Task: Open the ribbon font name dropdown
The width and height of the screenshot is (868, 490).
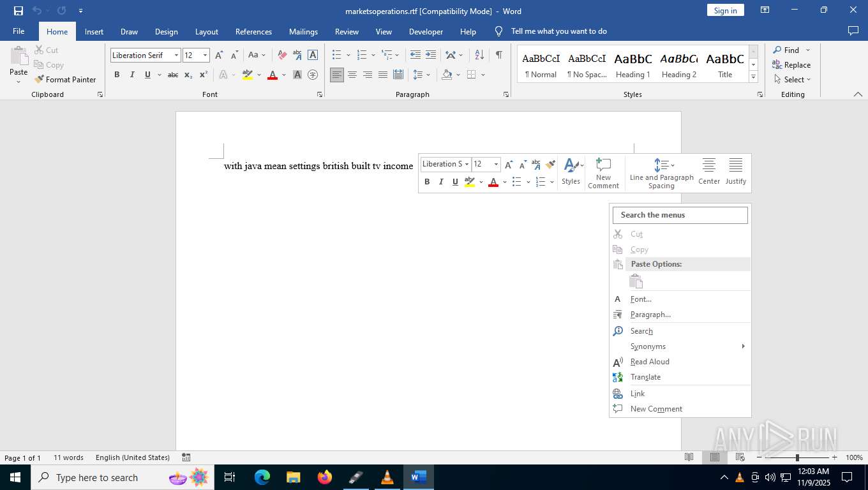Action: tap(176, 56)
